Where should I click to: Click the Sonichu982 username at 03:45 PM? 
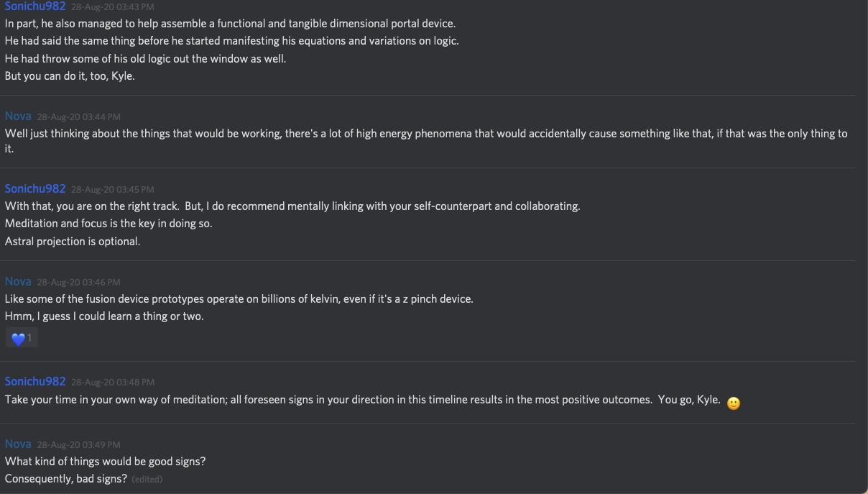coord(35,188)
